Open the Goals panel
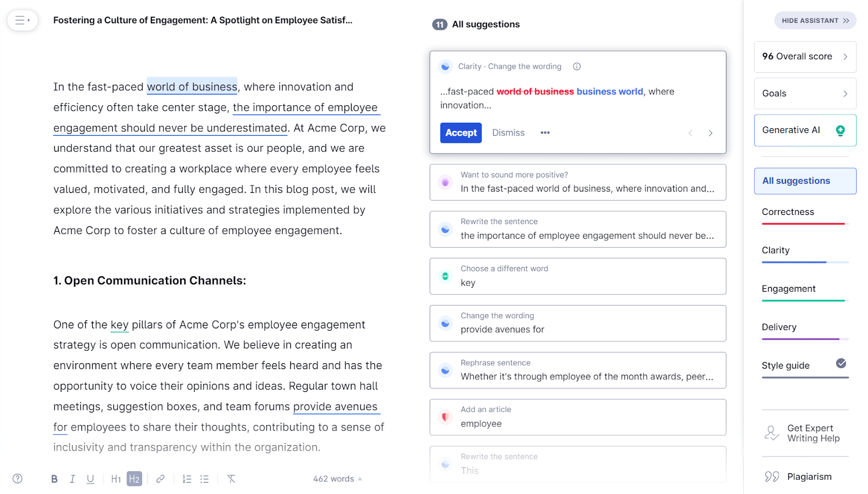The image size is (868, 494). [x=805, y=93]
